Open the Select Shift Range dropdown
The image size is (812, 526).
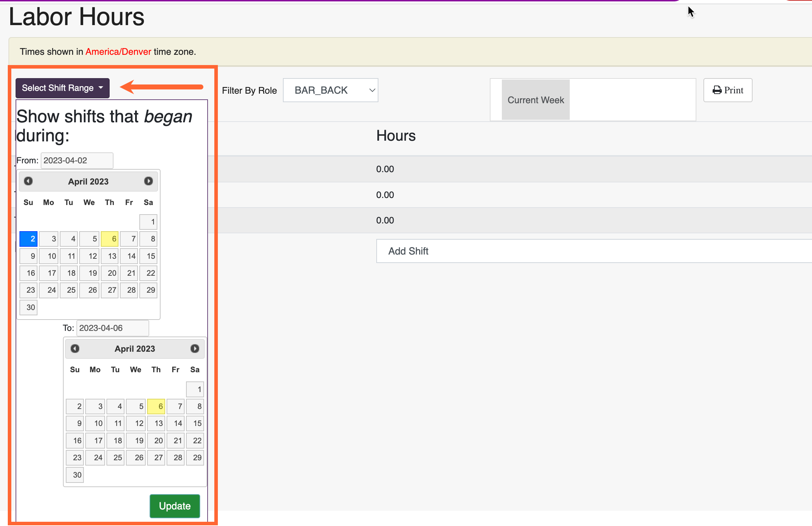point(63,88)
